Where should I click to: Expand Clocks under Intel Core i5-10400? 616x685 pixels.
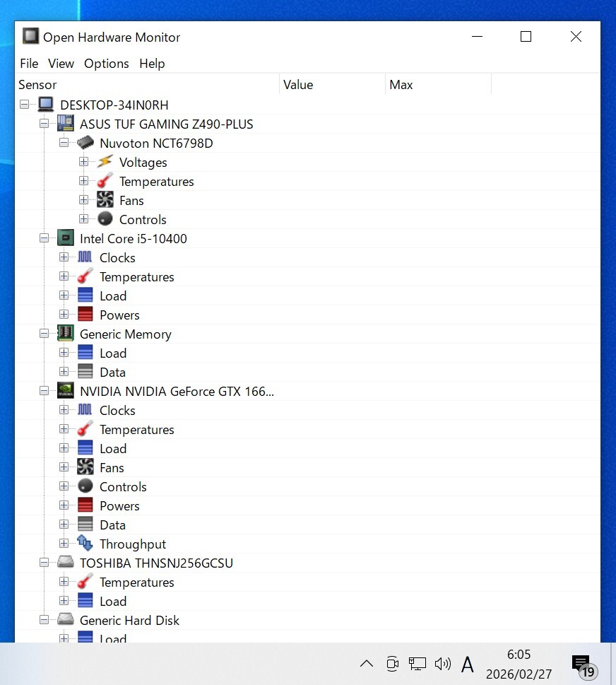coord(64,257)
